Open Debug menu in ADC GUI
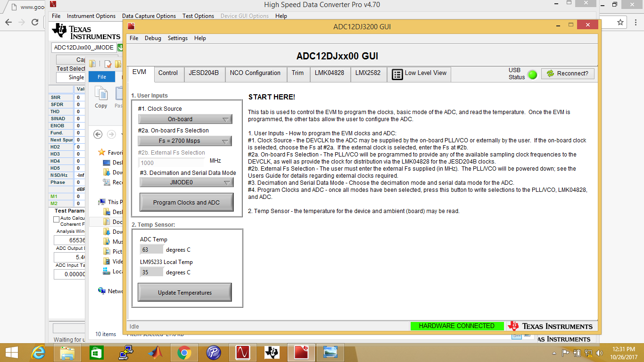 [x=153, y=38]
